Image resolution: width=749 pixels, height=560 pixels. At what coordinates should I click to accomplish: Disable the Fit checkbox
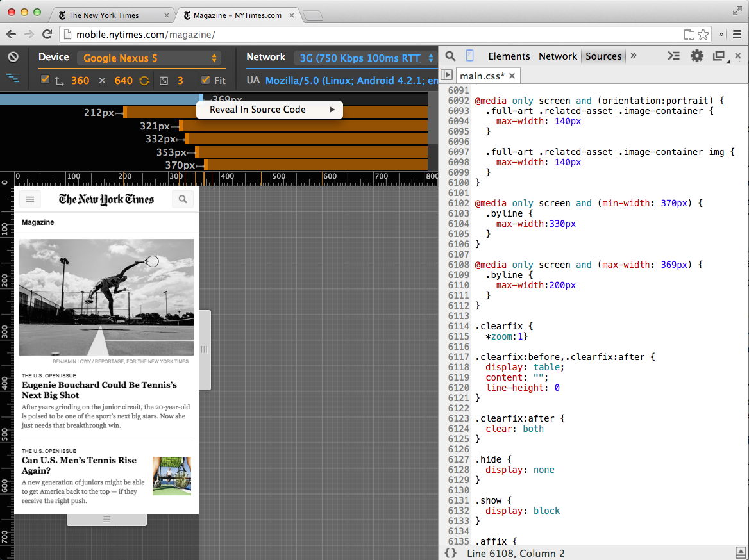(205, 80)
